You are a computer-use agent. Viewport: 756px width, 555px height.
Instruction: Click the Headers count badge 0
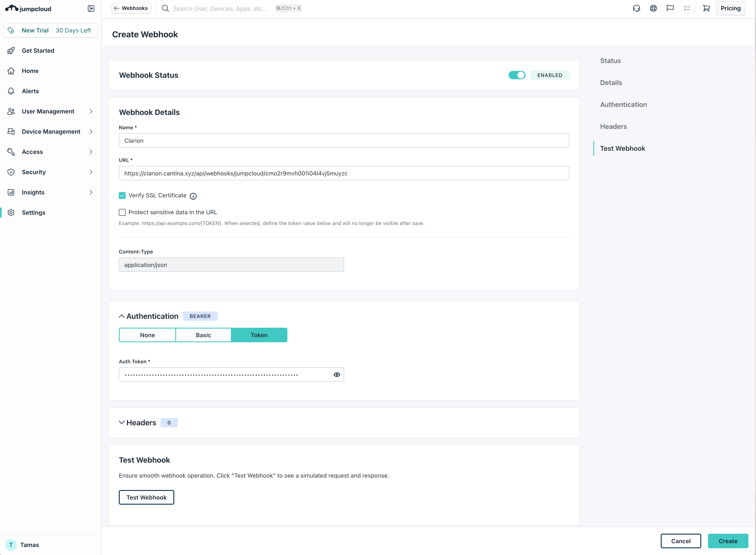pos(169,423)
